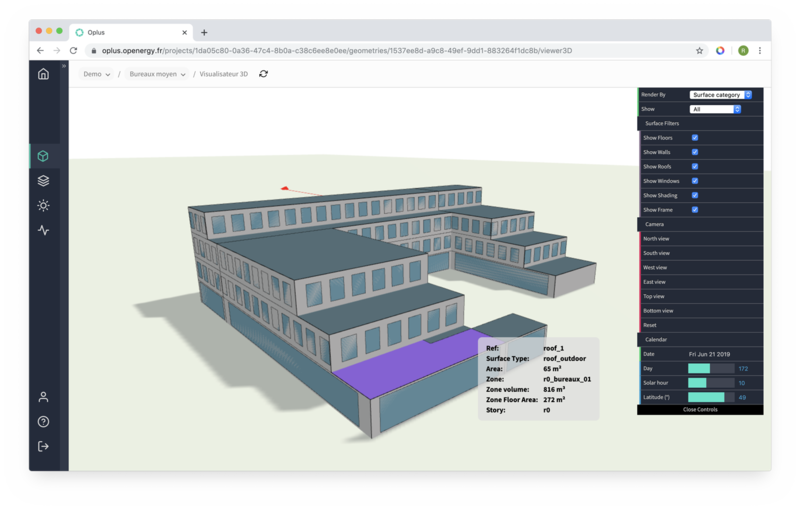The width and height of the screenshot is (800, 509).
Task: Open the home icon in sidebar
Action: [43, 74]
